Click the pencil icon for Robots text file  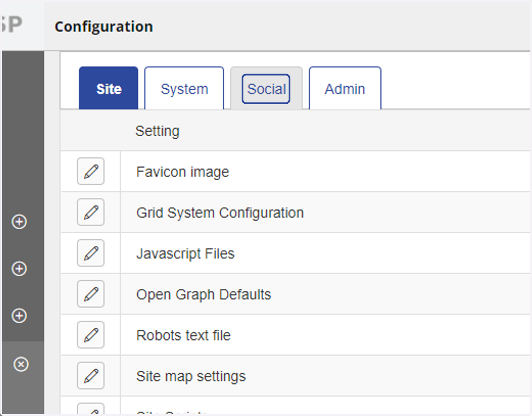tap(91, 334)
